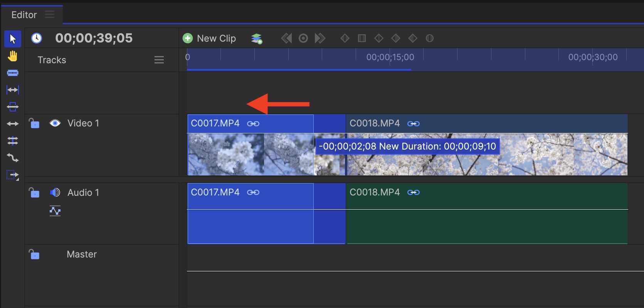Switch to the Editor tab
The height and width of the screenshot is (308, 644).
[24, 15]
